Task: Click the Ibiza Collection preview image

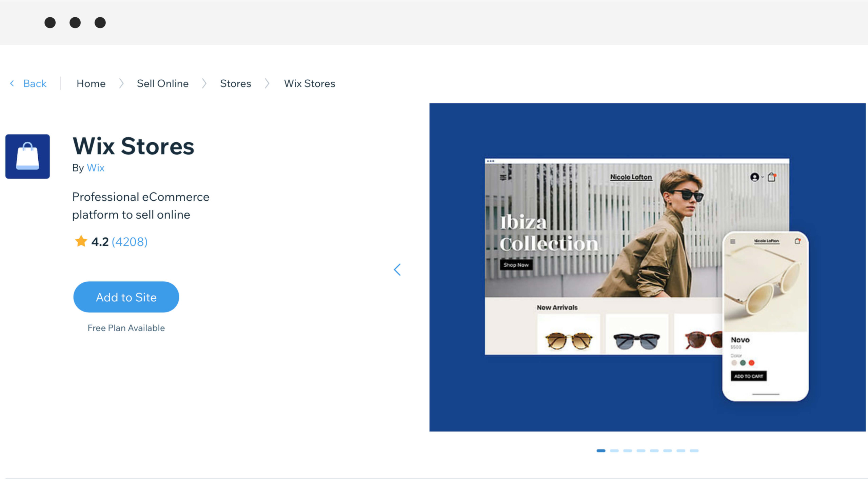Action: [647, 267]
